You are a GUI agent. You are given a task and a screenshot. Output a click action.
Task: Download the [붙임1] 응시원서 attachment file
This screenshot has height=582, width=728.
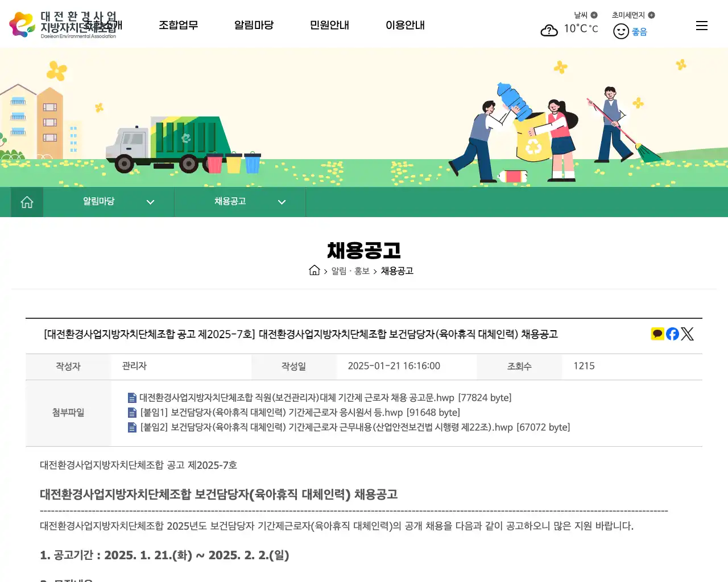[x=300, y=412]
